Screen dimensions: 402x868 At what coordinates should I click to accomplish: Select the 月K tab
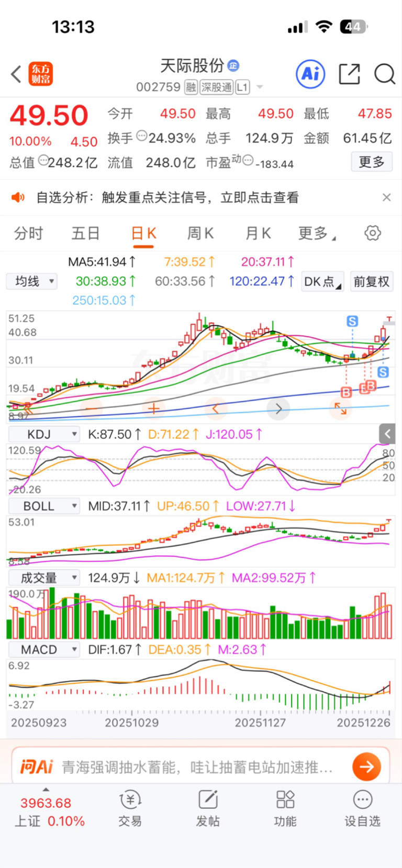point(258,233)
